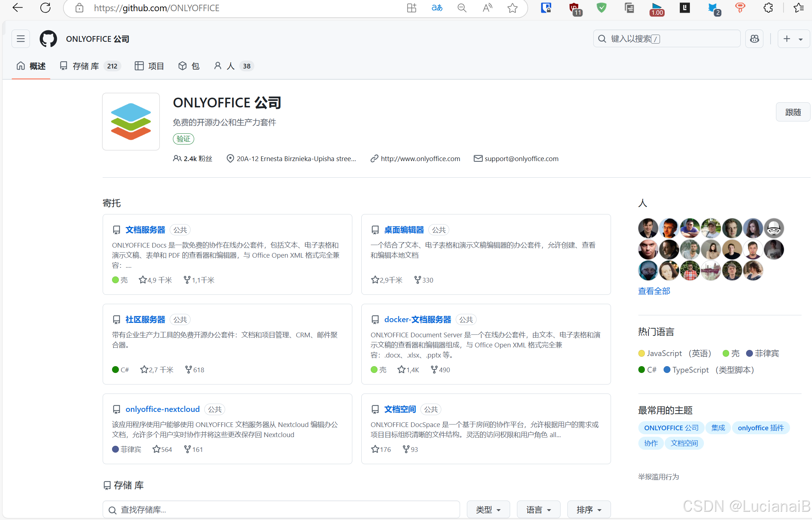
Task: Refresh the page with reload icon
Action: tap(45, 8)
